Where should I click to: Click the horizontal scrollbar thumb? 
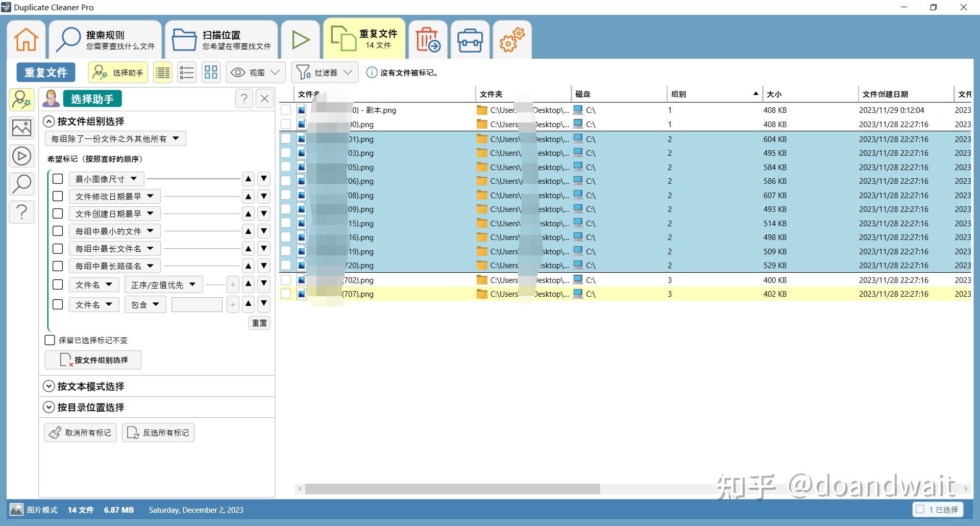[x=452, y=489]
